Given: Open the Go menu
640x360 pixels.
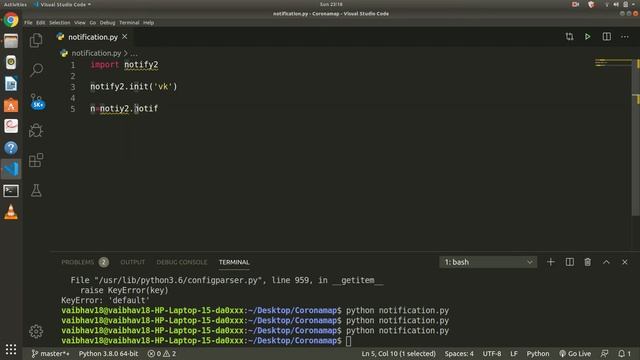Looking at the screenshot, I should pyautogui.click(x=93, y=22).
